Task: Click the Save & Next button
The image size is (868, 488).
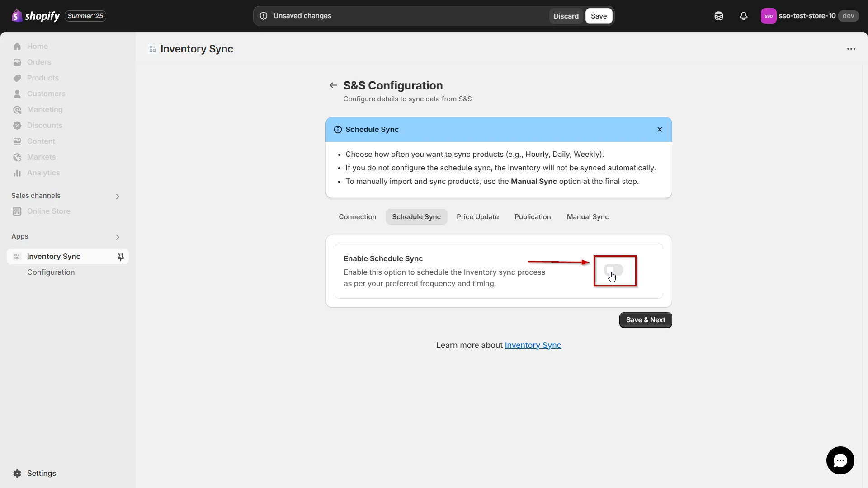Action: tap(645, 320)
